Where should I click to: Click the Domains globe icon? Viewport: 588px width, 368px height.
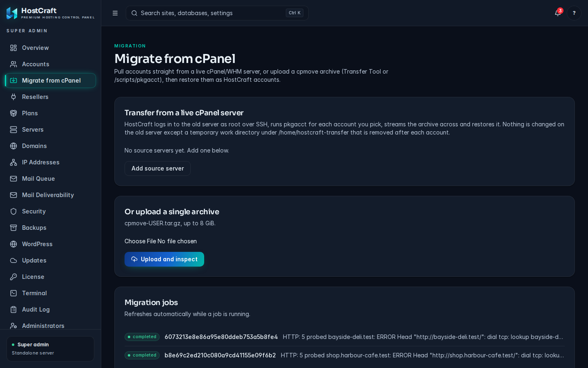[x=13, y=146]
